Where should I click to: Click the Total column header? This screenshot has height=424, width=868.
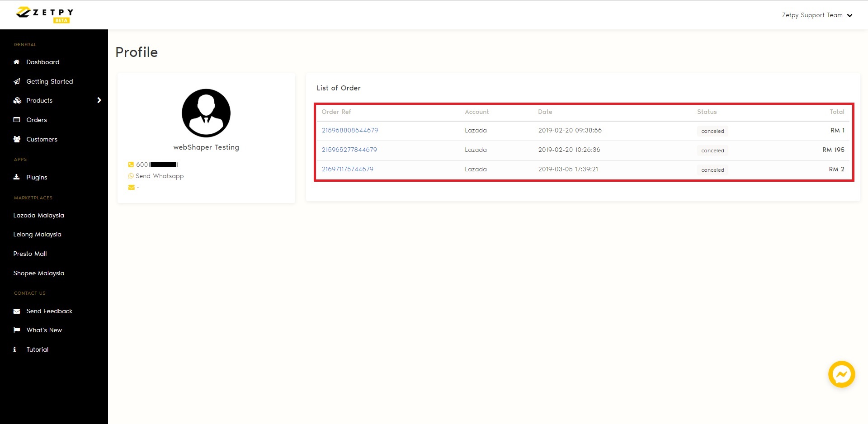click(837, 112)
